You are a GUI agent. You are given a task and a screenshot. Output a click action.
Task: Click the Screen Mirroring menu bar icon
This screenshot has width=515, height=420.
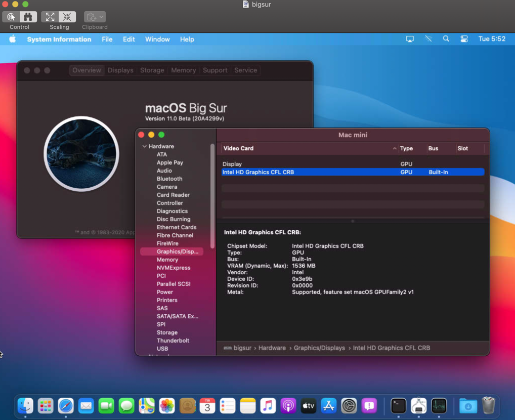pyautogui.click(x=410, y=39)
